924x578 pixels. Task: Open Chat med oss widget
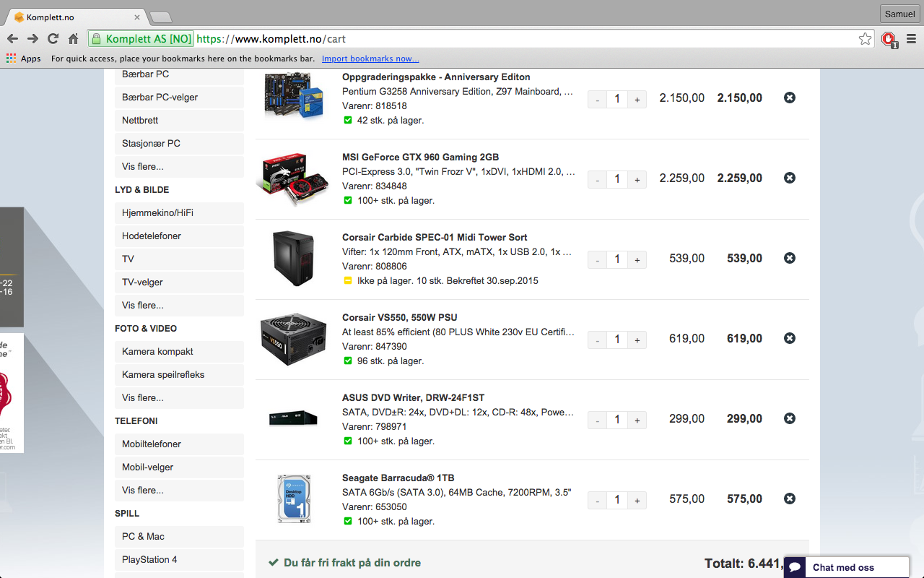847,567
